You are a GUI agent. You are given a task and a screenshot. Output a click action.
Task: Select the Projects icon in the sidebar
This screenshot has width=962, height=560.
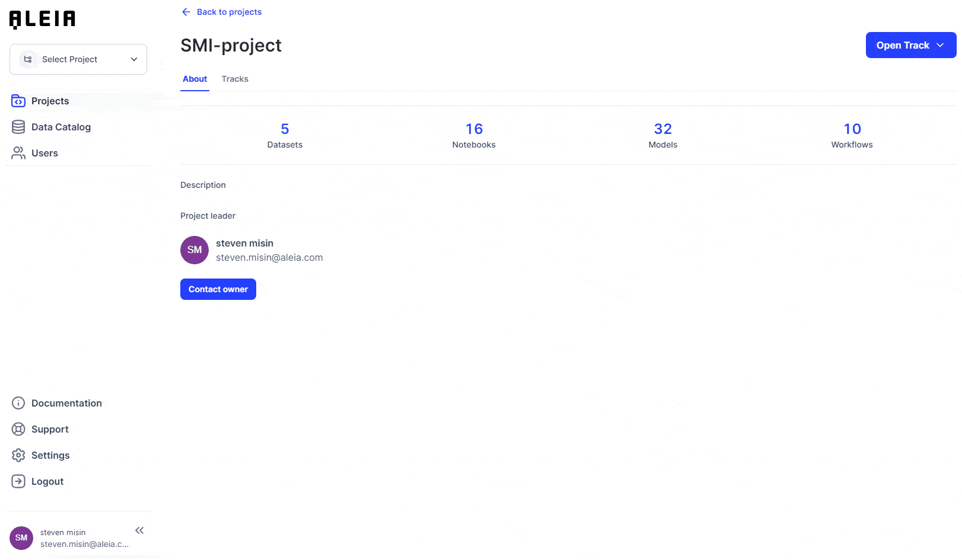pos(18,101)
